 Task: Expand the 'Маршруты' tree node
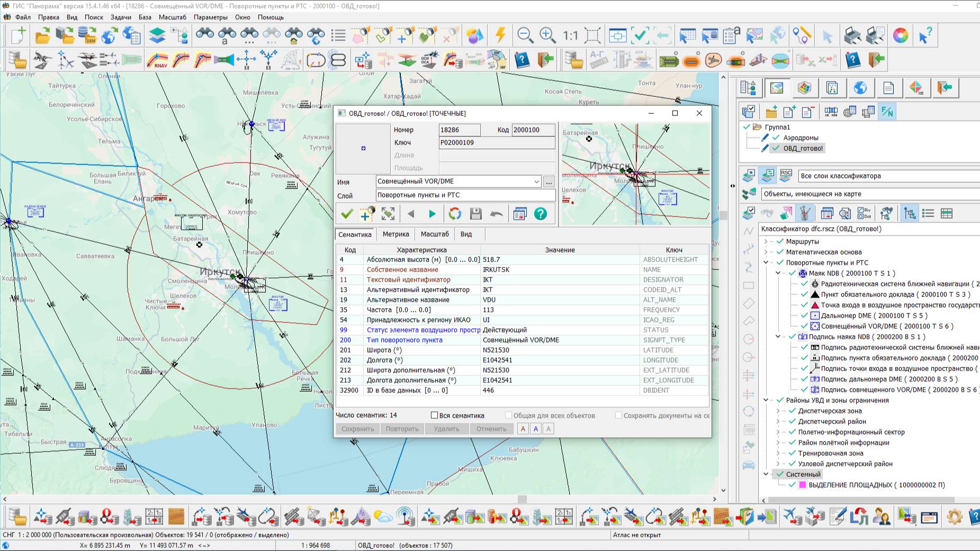[x=766, y=241]
